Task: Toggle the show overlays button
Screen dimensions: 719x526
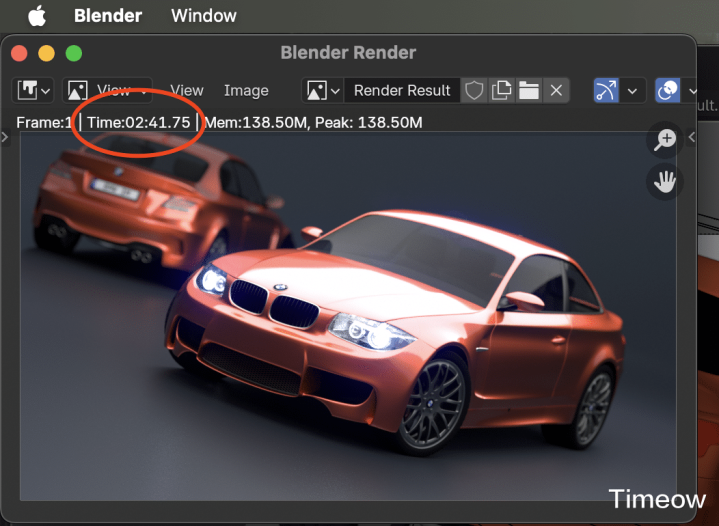Action: pos(668,90)
